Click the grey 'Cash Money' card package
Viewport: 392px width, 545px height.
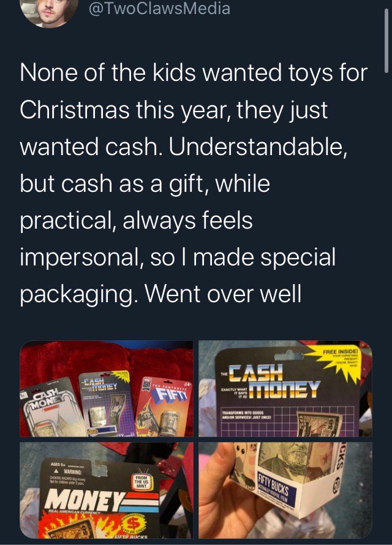point(52,409)
